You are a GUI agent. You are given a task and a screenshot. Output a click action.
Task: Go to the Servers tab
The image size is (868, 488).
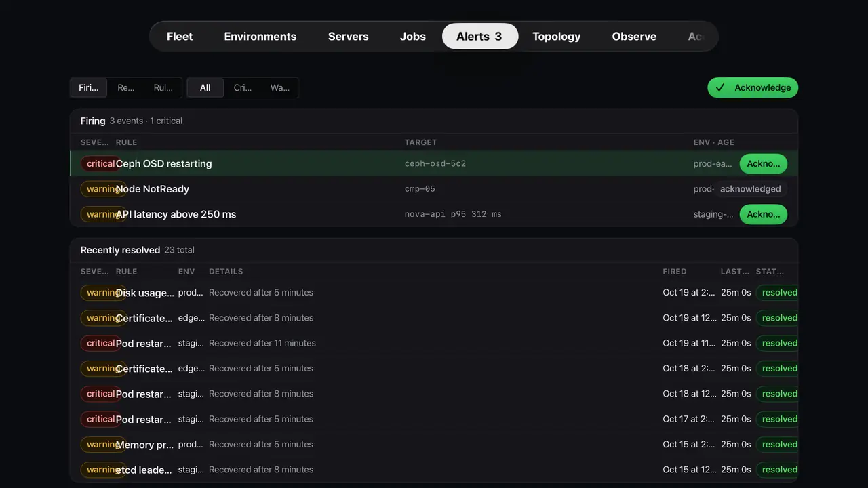click(349, 37)
